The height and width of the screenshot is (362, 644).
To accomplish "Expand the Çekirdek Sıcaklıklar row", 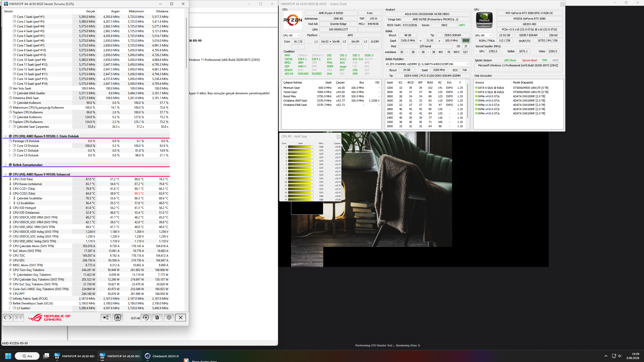I will 10,198.
